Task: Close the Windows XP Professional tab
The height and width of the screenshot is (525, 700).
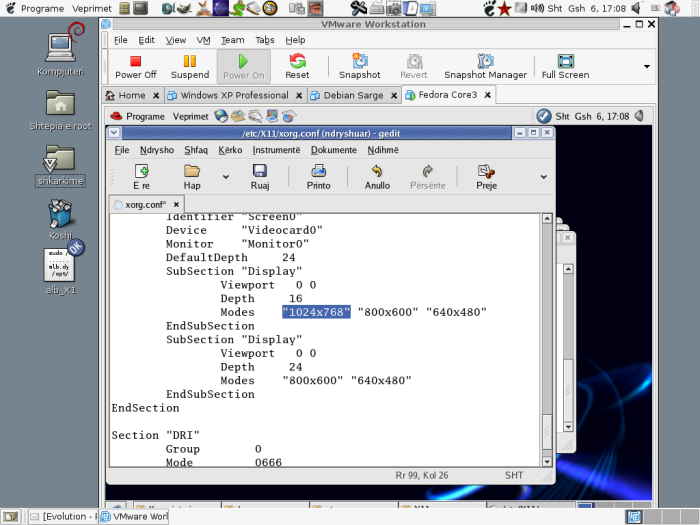Action: pyautogui.click(x=299, y=96)
